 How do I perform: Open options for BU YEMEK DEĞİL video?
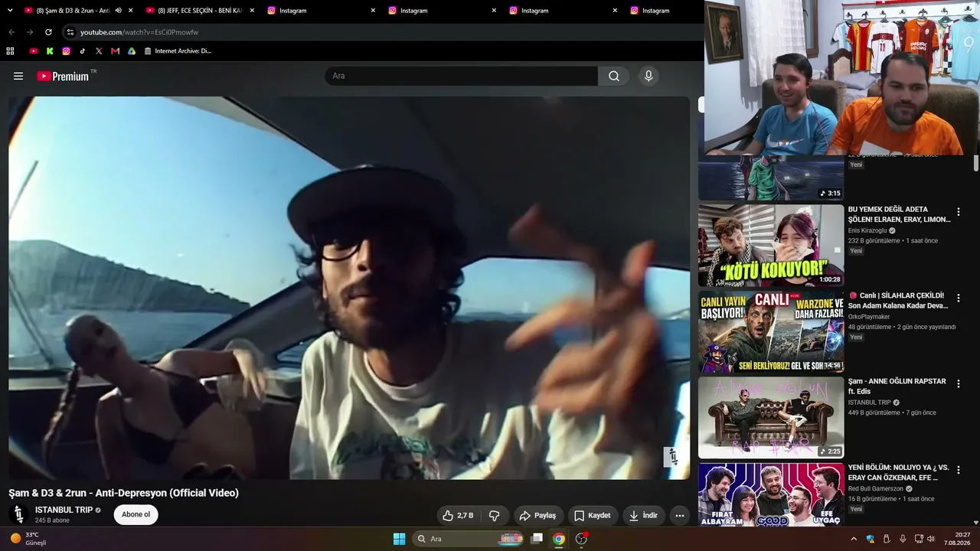coord(958,212)
